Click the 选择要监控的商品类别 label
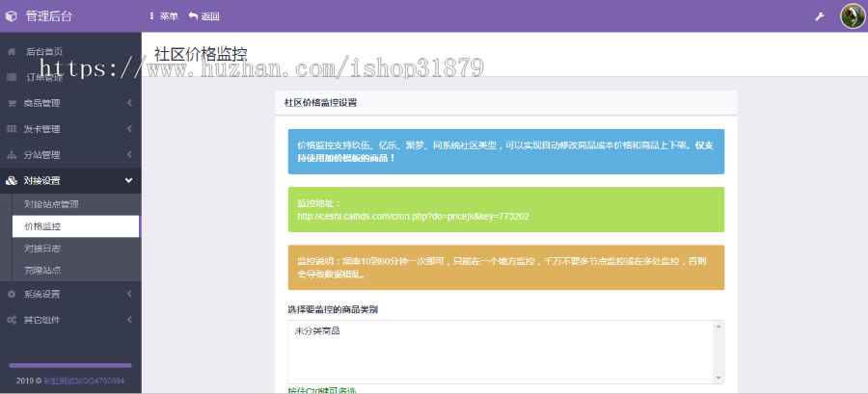The width and height of the screenshot is (868, 394). click(x=333, y=310)
